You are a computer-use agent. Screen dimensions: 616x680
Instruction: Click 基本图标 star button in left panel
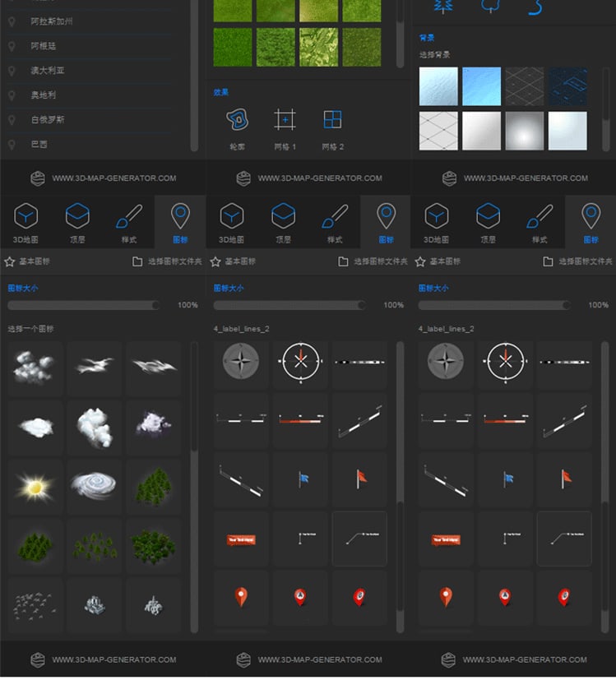(x=27, y=261)
